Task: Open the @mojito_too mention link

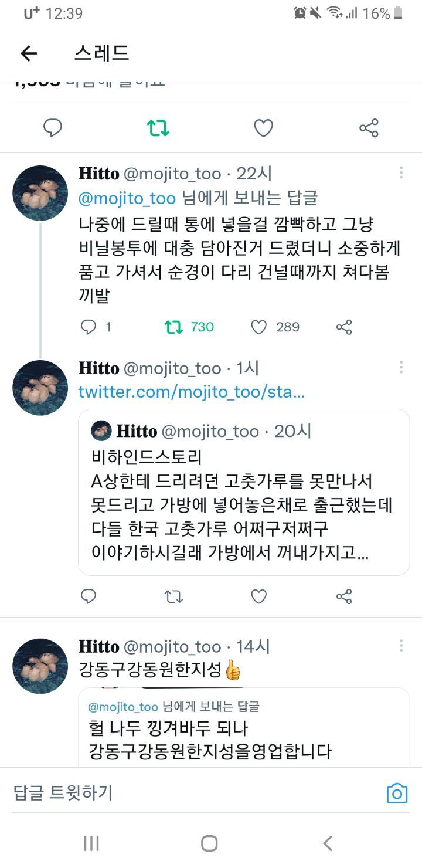Action: click(x=127, y=198)
